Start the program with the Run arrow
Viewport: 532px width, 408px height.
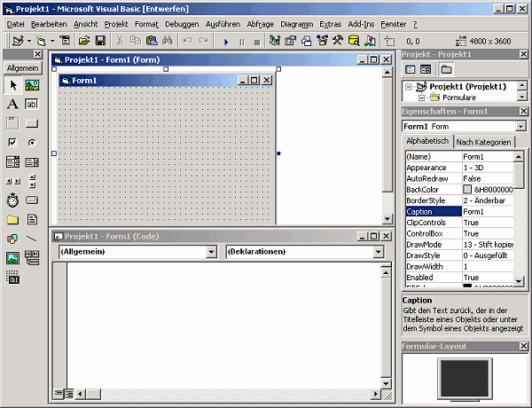coord(226,42)
